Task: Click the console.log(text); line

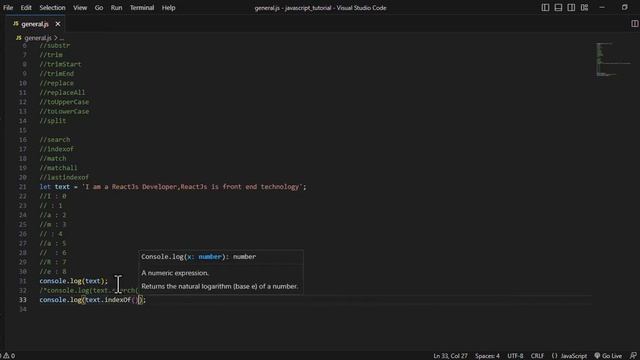Action: pos(73,281)
